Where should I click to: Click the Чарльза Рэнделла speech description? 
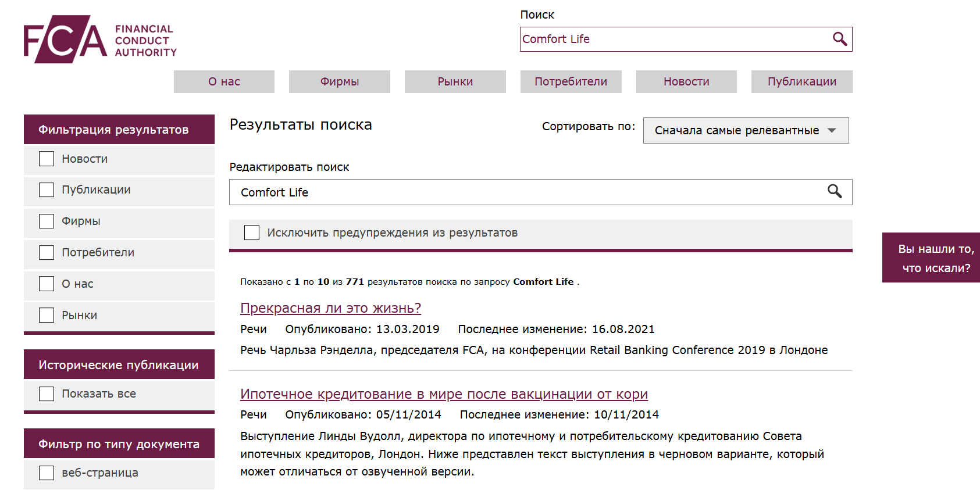point(534,350)
